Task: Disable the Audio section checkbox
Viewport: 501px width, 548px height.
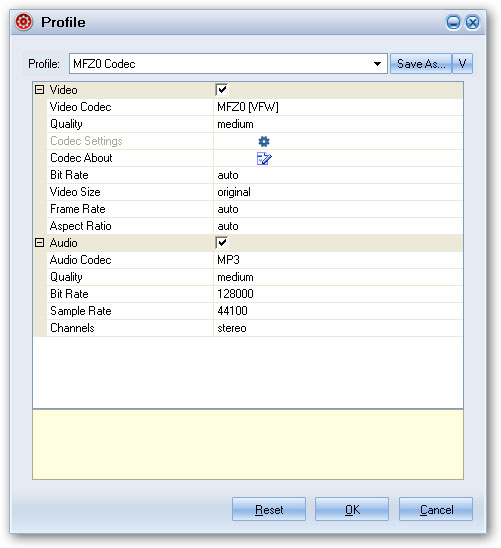Action: [222, 243]
